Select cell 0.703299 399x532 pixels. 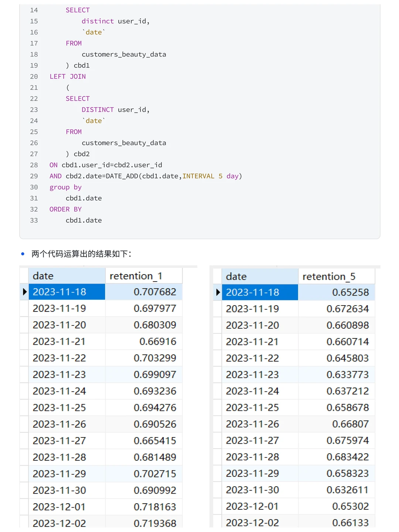click(144, 358)
